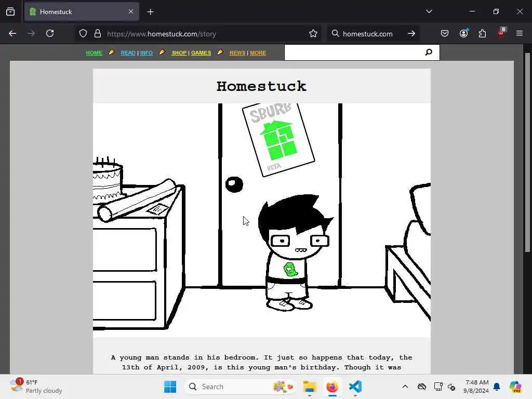Open the MORE link
This screenshot has width=532, height=399.
point(258,53)
